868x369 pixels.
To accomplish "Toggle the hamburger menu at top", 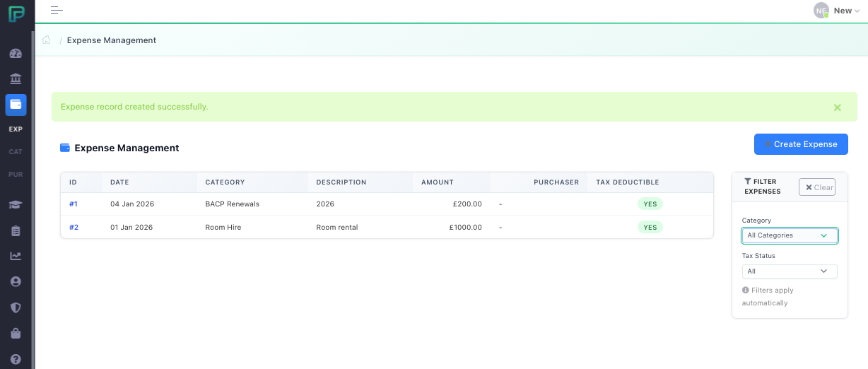I will [57, 10].
